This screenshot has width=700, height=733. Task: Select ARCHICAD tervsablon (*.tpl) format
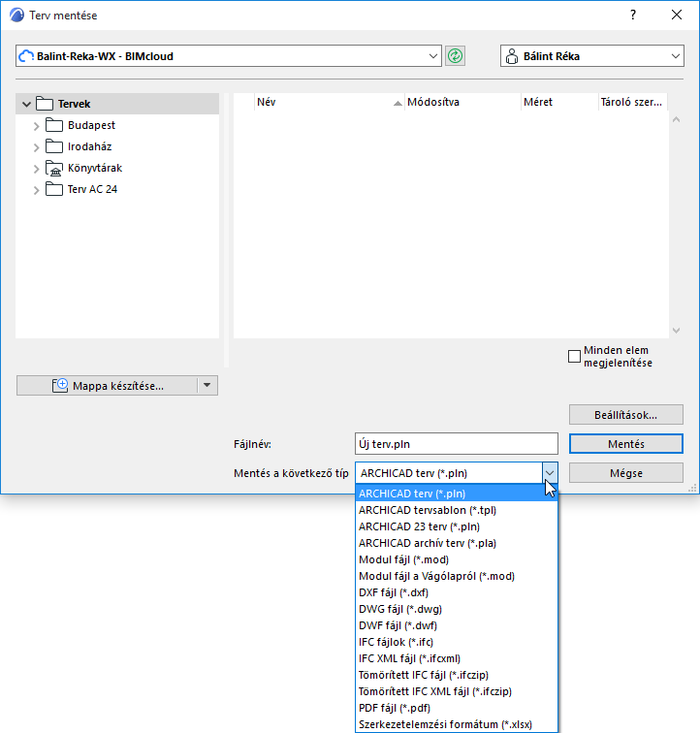457,510
